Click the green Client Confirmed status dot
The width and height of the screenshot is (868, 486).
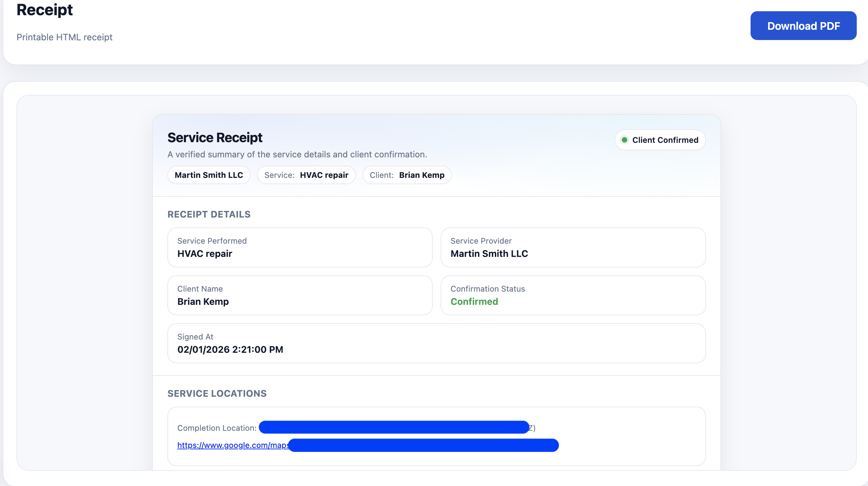coord(624,140)
